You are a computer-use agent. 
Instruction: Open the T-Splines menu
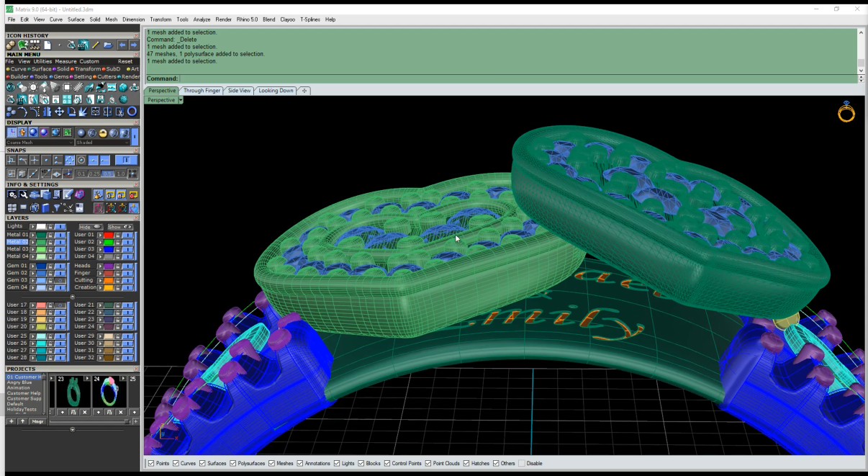click(310, 19)
